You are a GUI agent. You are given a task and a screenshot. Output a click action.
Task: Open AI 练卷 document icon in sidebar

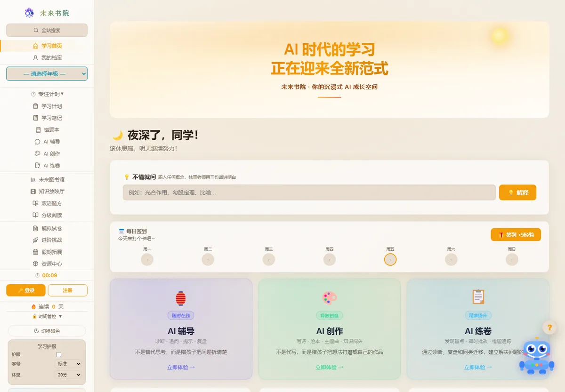[x=38, y=166]
